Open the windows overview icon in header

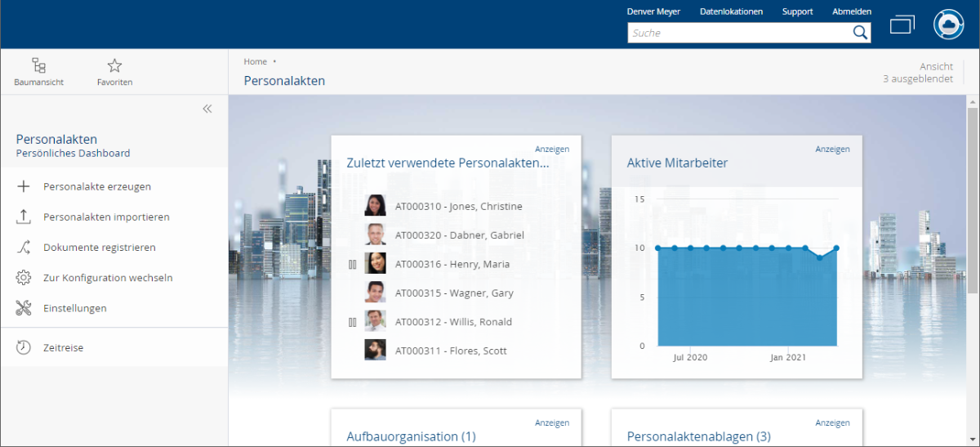point(902,25)
